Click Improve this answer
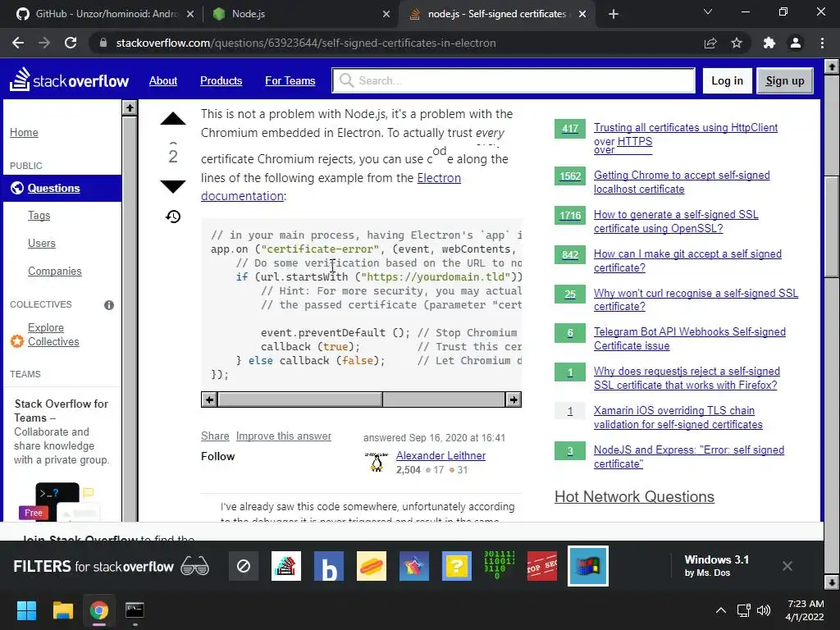The width and height of the screenshot is (840, 630). tap(283, 436)
